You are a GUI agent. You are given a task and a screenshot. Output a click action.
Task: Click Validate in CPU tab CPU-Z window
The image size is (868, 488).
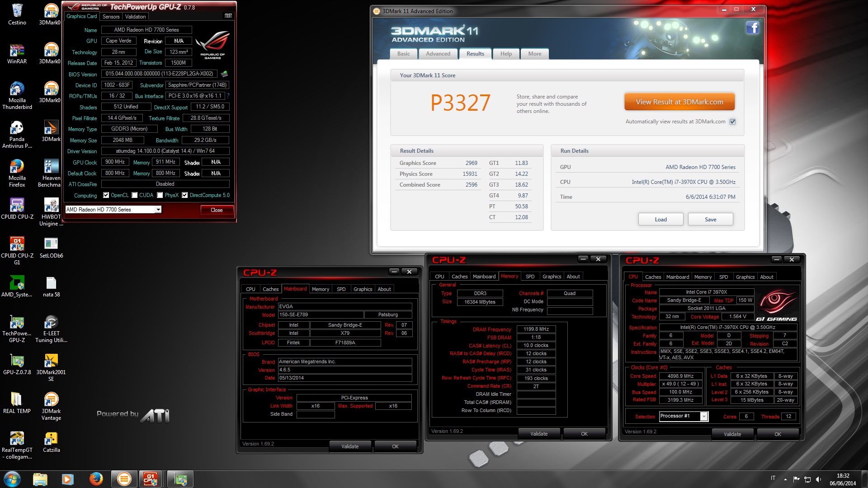coord(732,434)
